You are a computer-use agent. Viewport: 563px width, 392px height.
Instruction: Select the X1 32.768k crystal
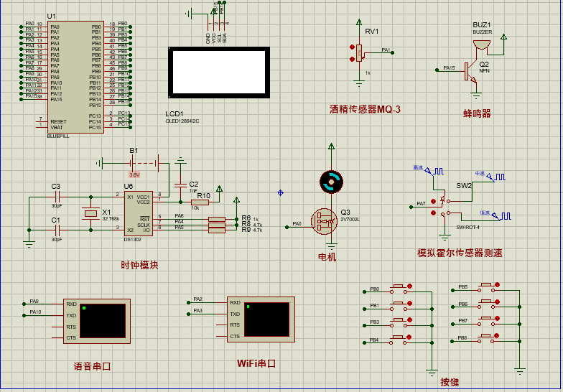tap(90, 214)
